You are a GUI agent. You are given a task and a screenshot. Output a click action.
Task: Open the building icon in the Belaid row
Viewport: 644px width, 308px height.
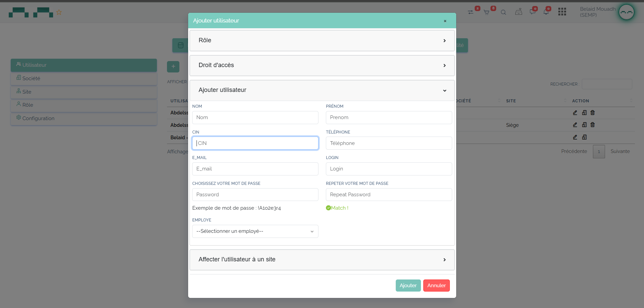584,137
